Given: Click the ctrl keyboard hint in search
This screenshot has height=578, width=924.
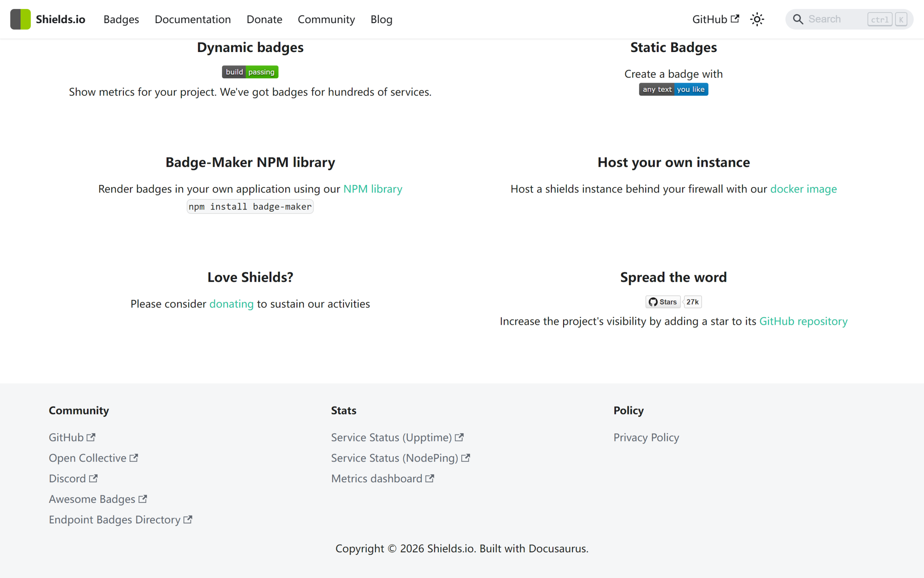Looking at the screenshot, I should (880, 19).
